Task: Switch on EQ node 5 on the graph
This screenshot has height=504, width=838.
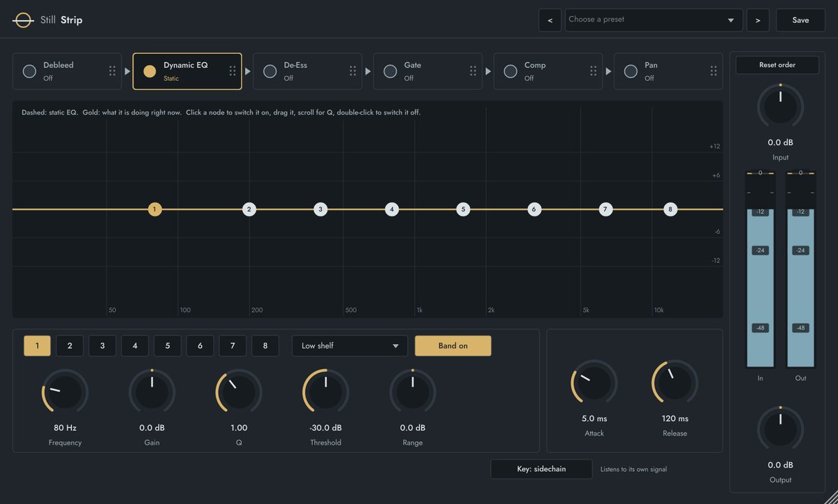Action: coord(463,209)
